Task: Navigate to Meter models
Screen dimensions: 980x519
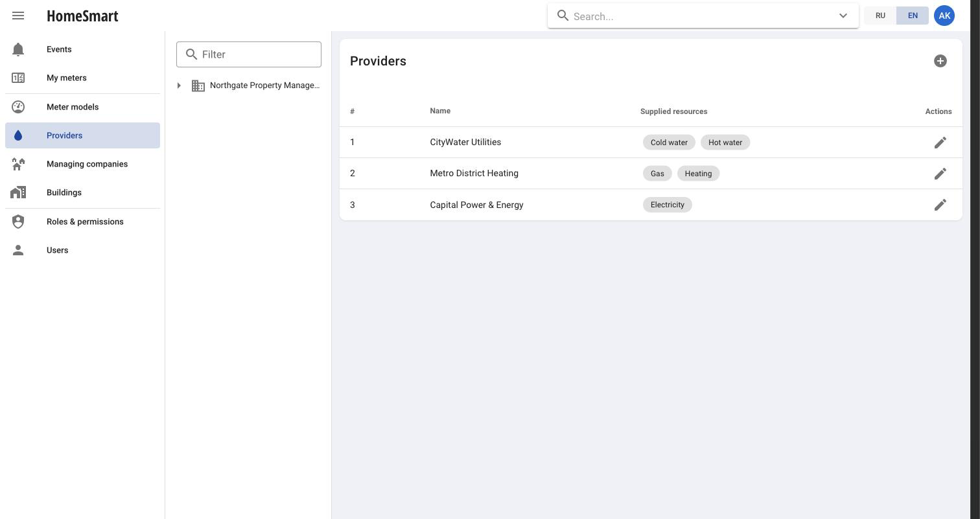Action: [x=82, y=107]
